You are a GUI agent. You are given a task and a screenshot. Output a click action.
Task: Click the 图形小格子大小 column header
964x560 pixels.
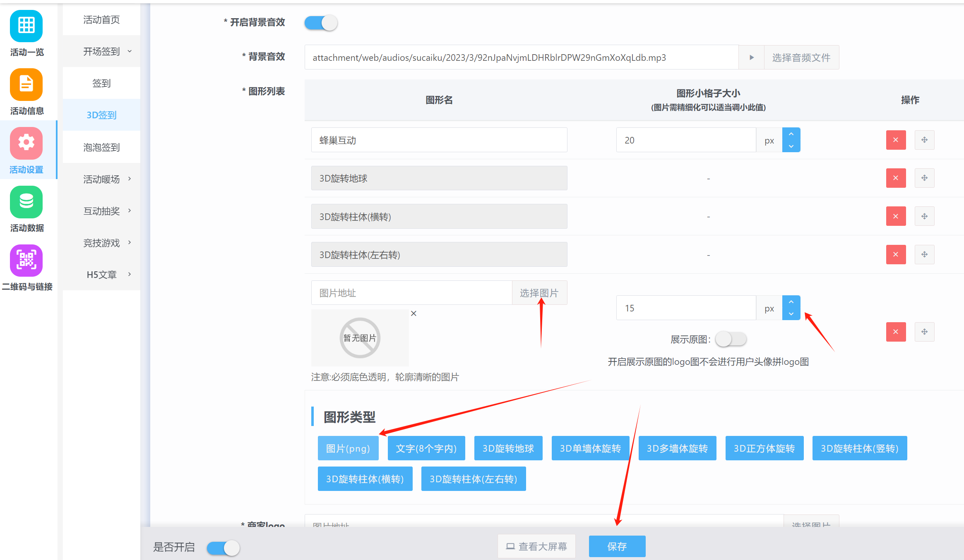(x=708, y=100)
